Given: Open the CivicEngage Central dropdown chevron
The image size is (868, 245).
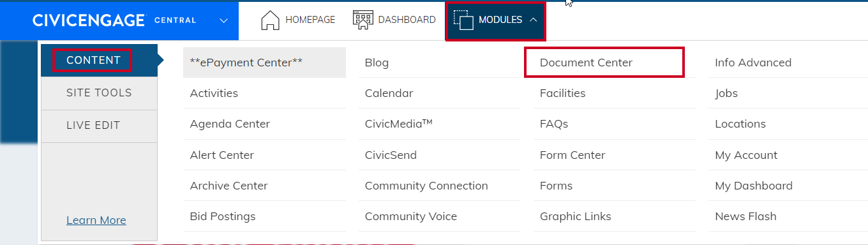Looking at the screenshot, I should point(223,20).
